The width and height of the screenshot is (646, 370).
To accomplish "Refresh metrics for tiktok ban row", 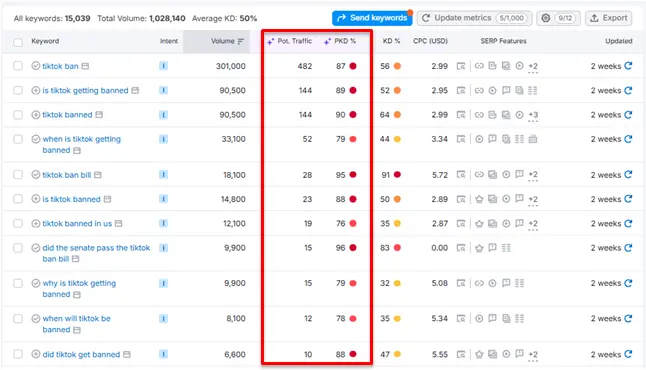I will click(628, 66).
